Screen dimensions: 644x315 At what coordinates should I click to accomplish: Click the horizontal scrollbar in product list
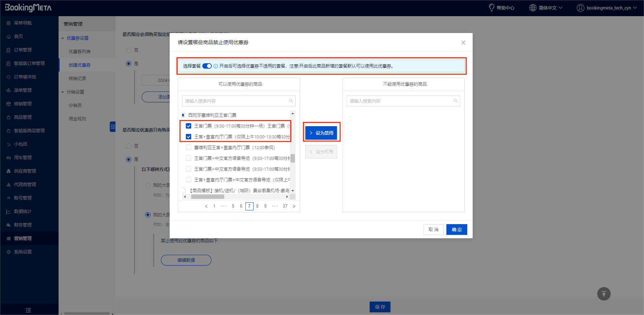click(x=207, y=197)
